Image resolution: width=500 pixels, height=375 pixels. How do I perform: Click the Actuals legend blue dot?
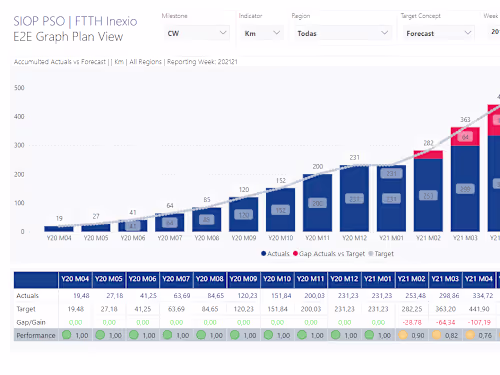(264, 254)
